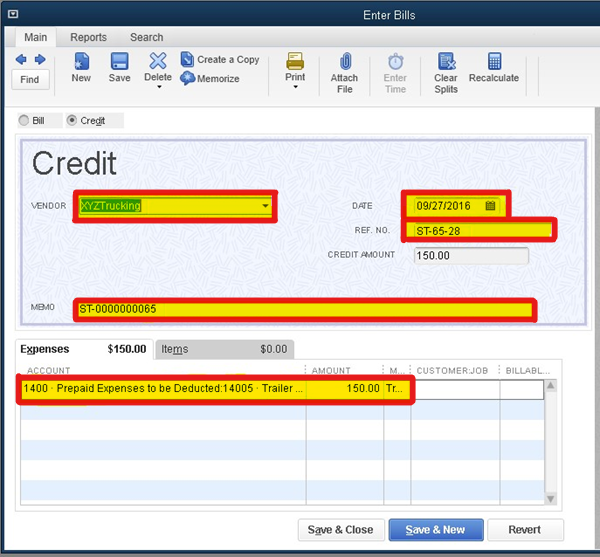Click the Save & Close button
This screenshot has width=600, height=557.
coord(340,530)
